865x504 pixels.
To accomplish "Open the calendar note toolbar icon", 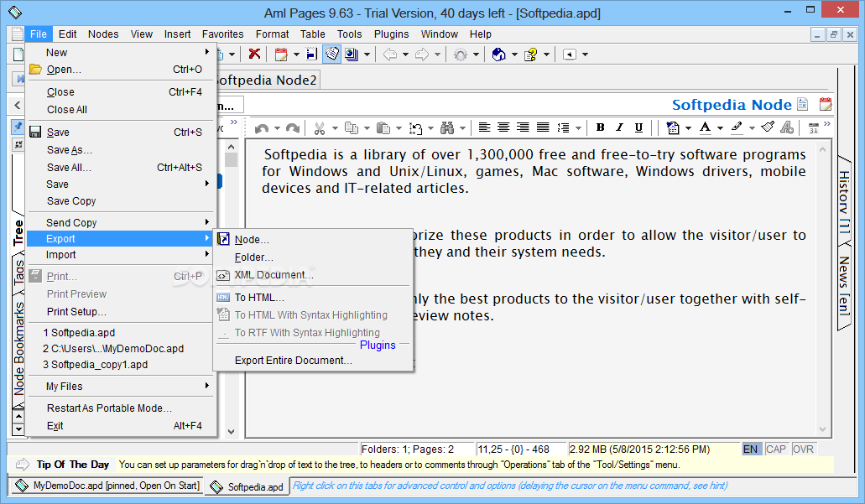I will [x=281, y=54].
